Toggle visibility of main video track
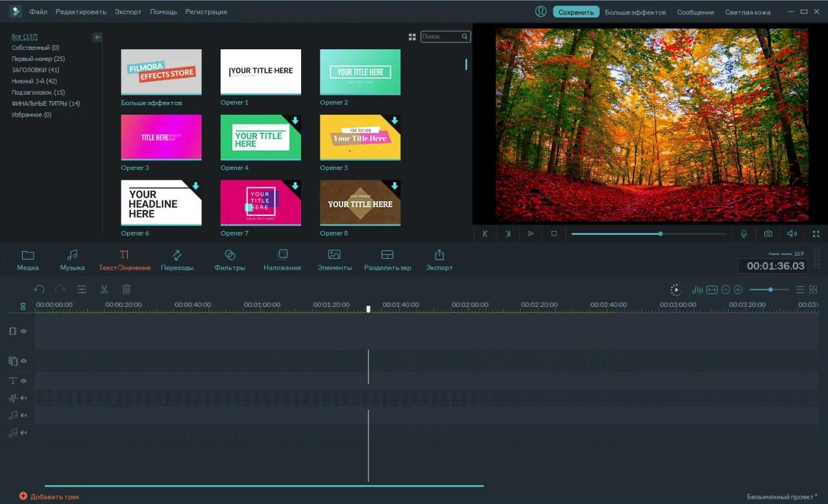Viewport: 828px width, 504px height. 23,331
